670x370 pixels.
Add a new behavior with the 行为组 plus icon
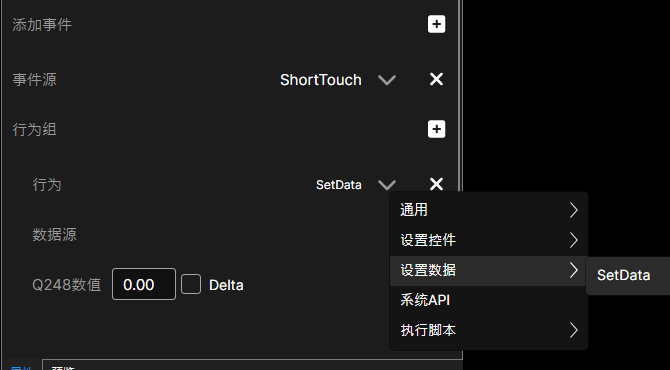[x=436, y=129]
